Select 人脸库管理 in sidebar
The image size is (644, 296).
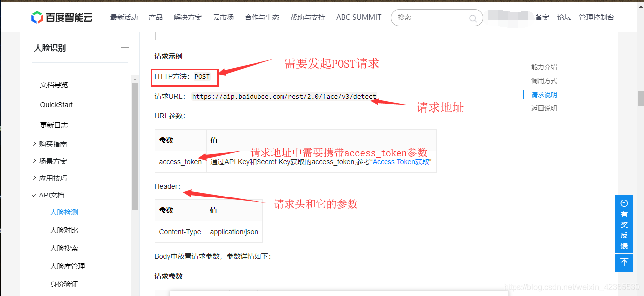[68, 266]
